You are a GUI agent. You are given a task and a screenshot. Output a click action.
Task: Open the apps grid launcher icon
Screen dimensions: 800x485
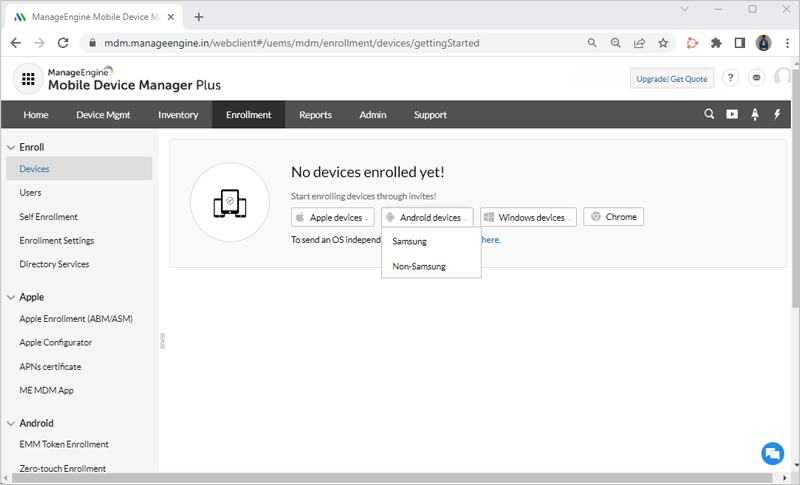pos(27,78)
